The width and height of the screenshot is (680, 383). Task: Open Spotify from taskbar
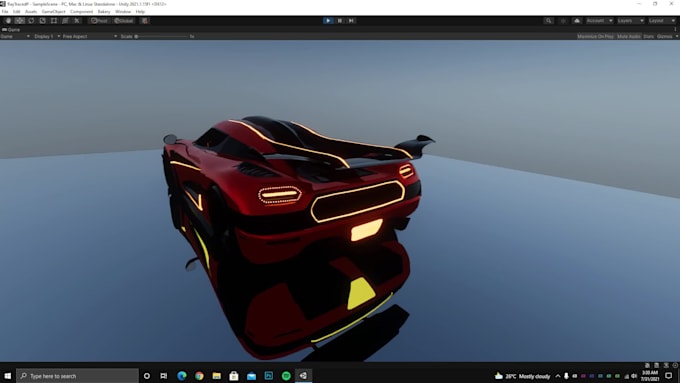click(286, 376)
